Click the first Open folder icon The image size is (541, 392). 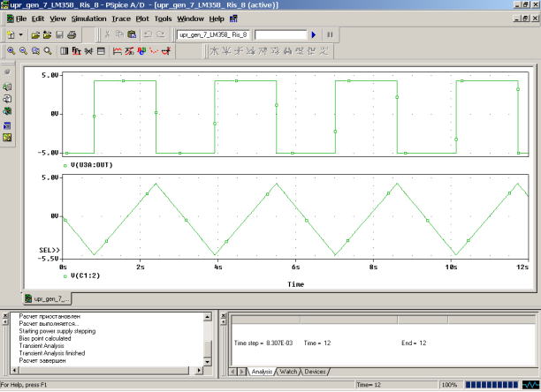35,34
